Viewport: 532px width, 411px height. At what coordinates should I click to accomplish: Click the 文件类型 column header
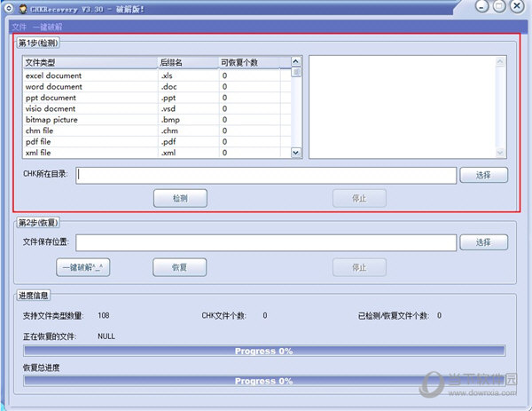pos(90,62)
